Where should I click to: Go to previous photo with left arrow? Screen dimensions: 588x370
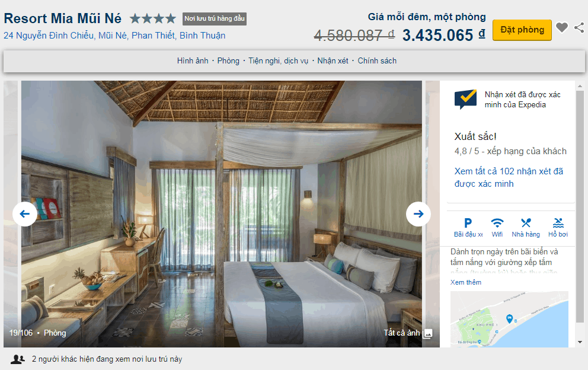(x=25, y=214)
